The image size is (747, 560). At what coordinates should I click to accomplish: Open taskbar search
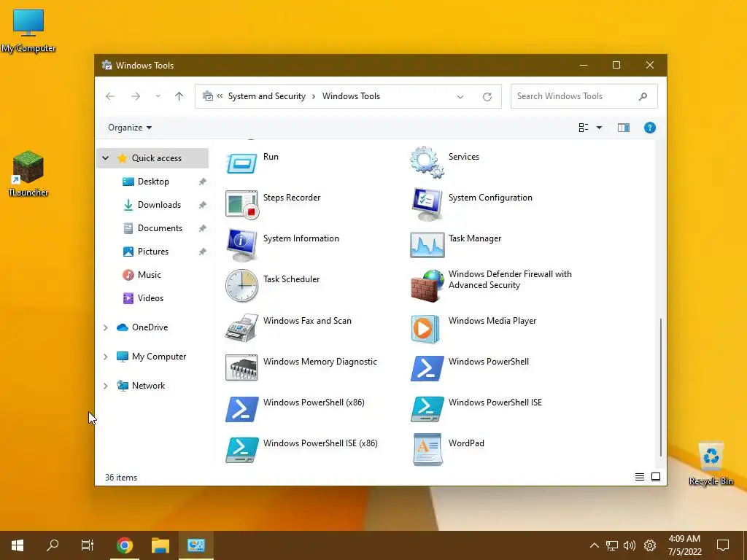click(53, 545)
